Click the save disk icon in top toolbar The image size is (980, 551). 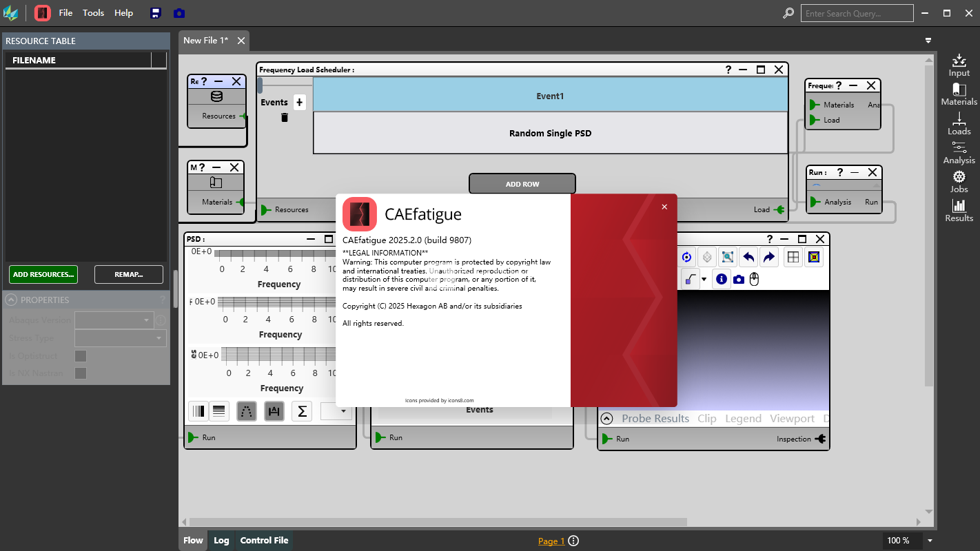(x=156, y=13)
